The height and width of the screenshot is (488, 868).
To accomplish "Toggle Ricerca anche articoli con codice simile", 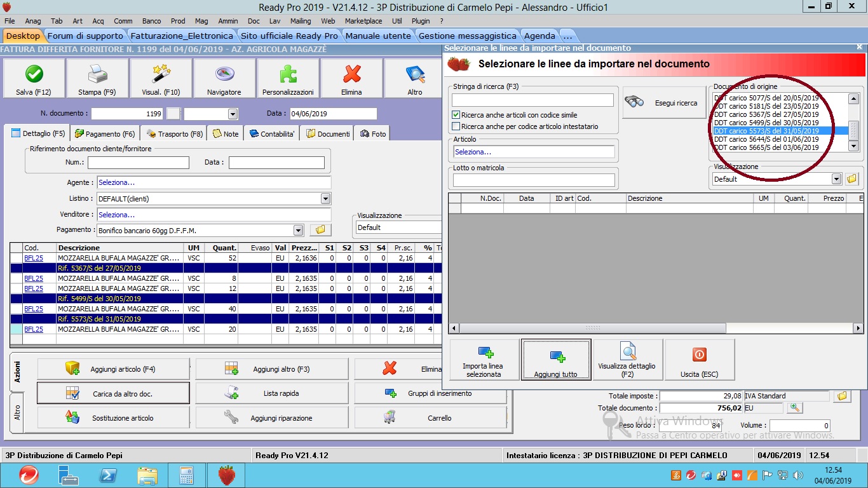I will (456, 115).
